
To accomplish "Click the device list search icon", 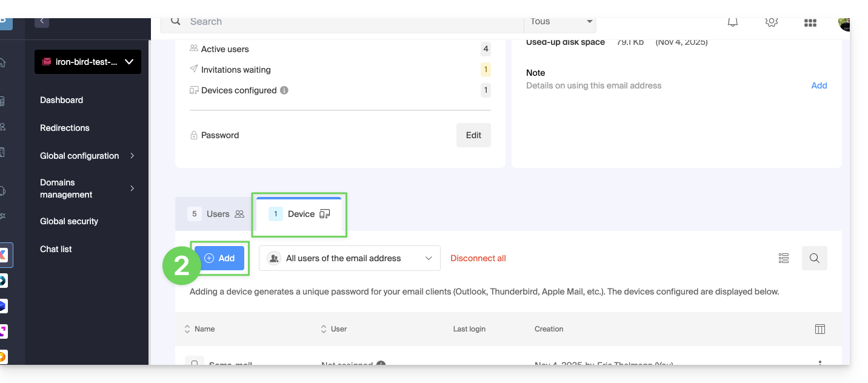I will [814, 258].
